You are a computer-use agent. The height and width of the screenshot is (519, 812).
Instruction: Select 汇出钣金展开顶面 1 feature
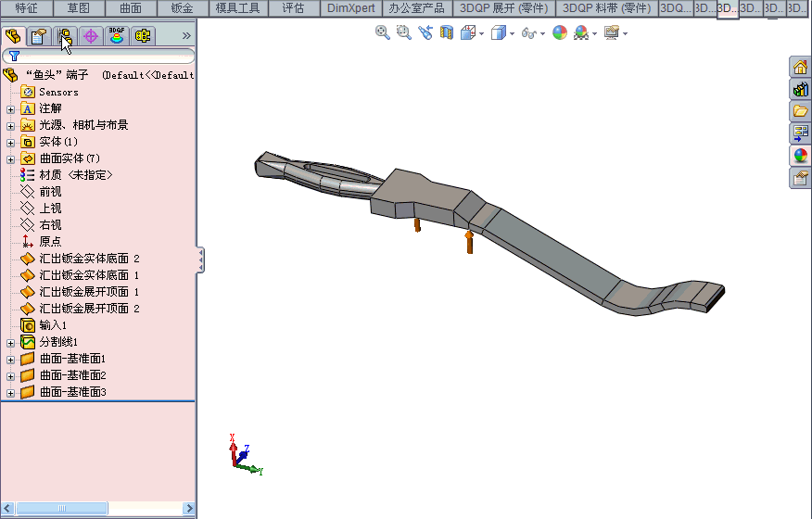pyautogui.click(x=80, y=292)
